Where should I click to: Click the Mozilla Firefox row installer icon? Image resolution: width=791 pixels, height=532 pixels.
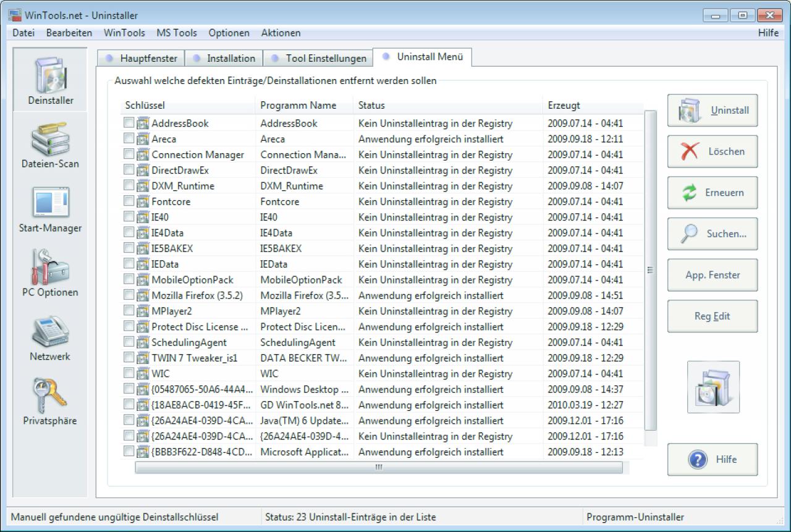[143, 295]
